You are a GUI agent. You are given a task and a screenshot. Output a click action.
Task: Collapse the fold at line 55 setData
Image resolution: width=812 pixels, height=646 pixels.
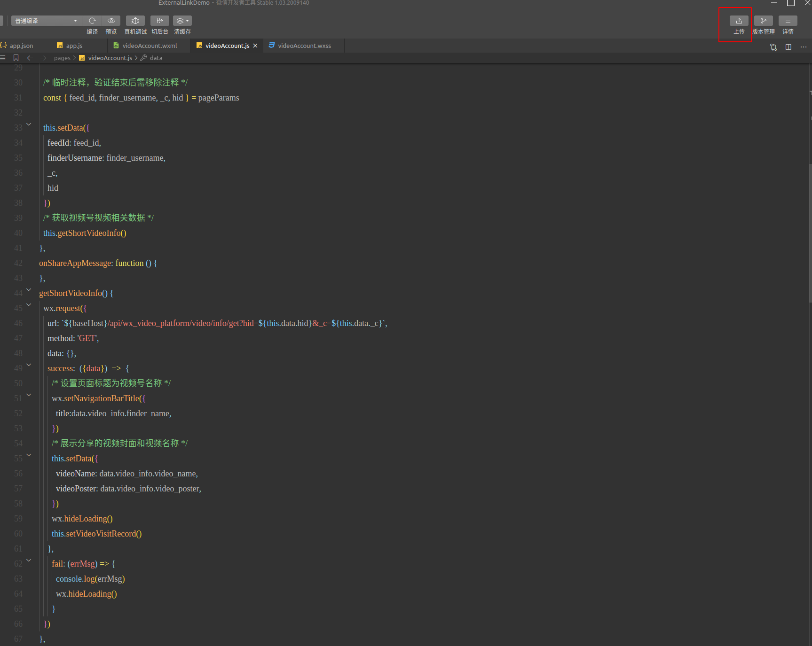pos(29,455)
